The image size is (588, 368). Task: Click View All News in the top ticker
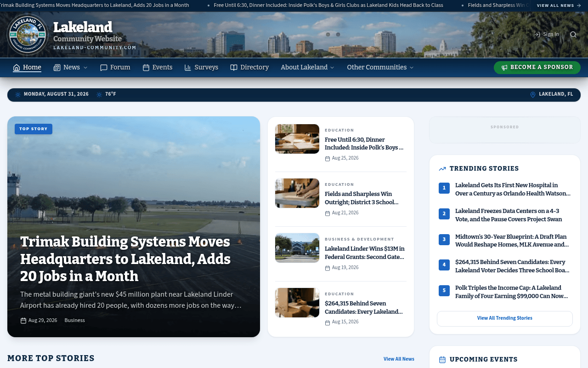coord(559,6)
